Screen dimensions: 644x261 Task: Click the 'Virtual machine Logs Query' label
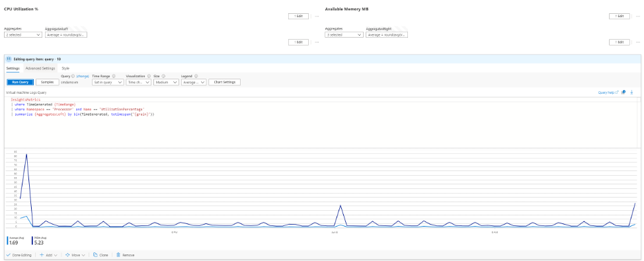26,93
